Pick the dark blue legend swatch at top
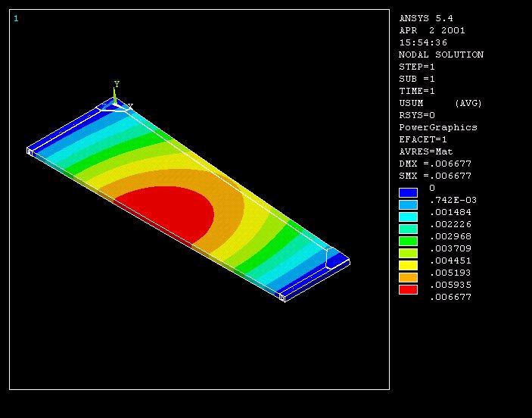The image size is (532, 418). click(x=408, y=193)
